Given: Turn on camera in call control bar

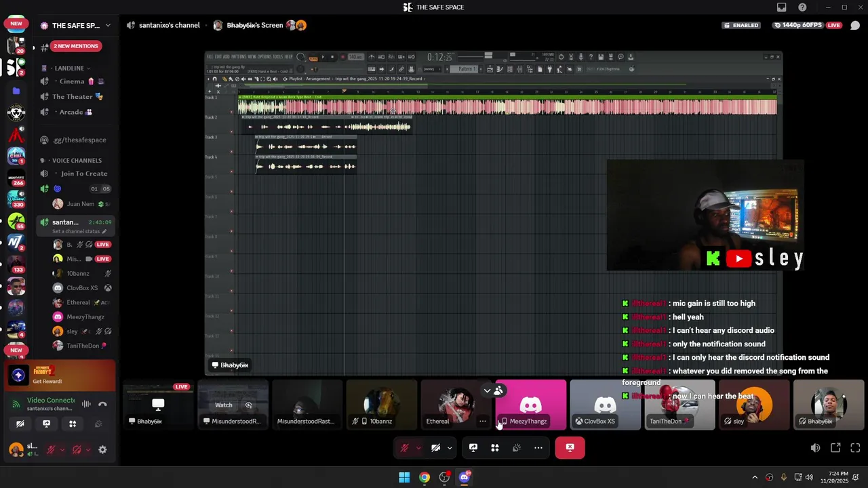Looking at the screenshot, I should pos(436,448).
